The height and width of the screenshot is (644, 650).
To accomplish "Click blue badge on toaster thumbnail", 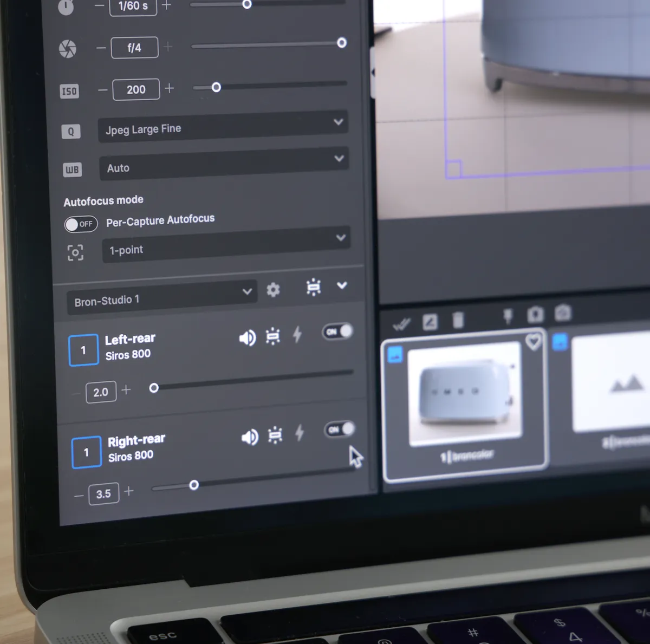I will point(395,355).
